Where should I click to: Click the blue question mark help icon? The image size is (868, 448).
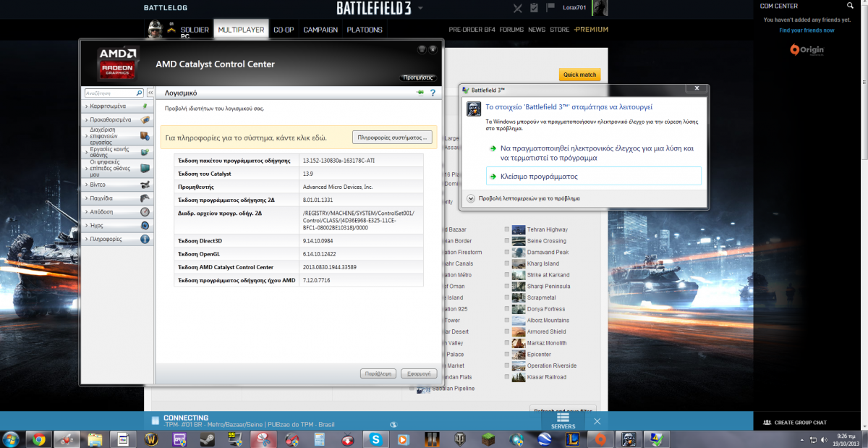click(x=433, y=93)
